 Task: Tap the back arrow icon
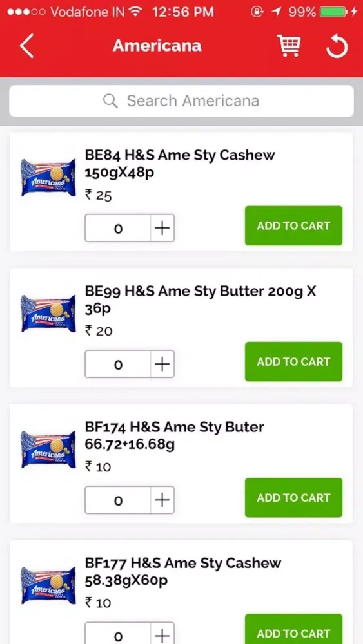point(26,46)
